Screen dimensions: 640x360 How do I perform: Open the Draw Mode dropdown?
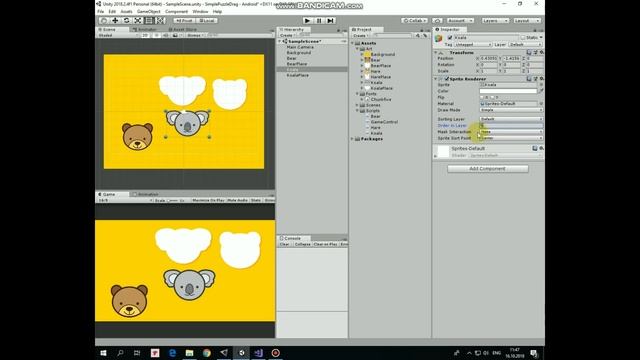click(511, 110)
